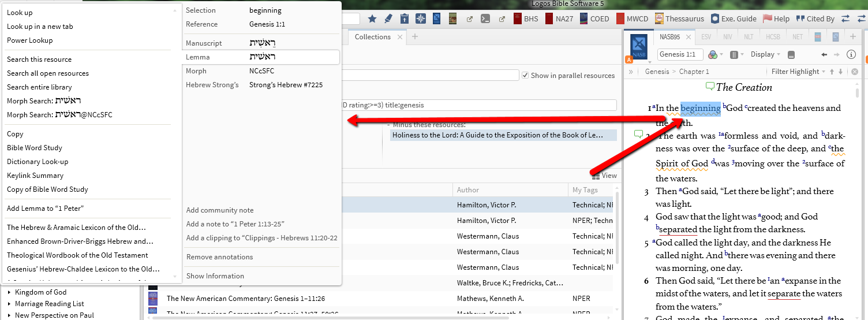Switch to the ESV tab
This screenshot has width=868, height=320.
point(706,36)
